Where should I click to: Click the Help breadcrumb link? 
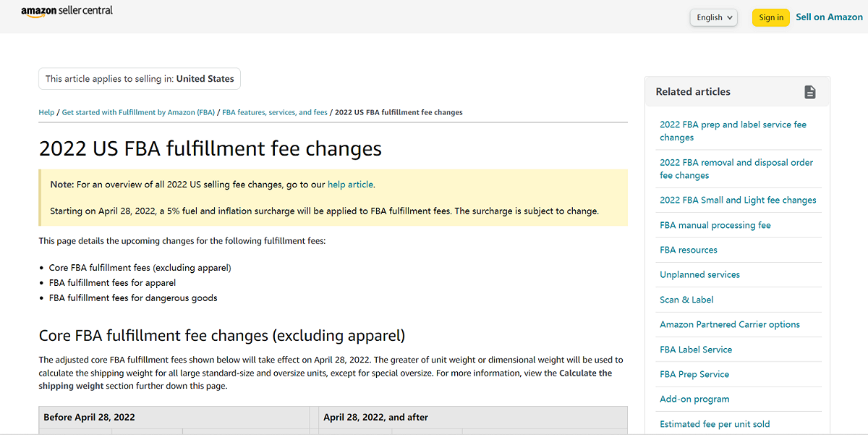point(46,112)
